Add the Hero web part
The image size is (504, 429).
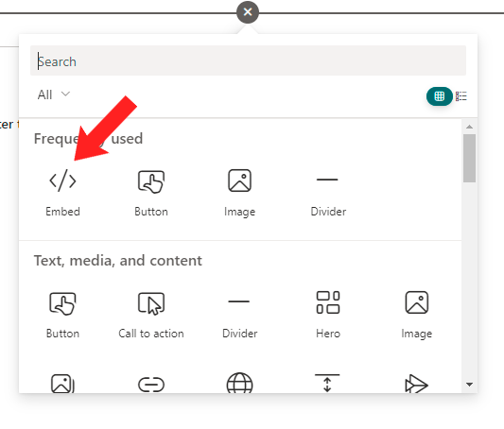[328, 315]
